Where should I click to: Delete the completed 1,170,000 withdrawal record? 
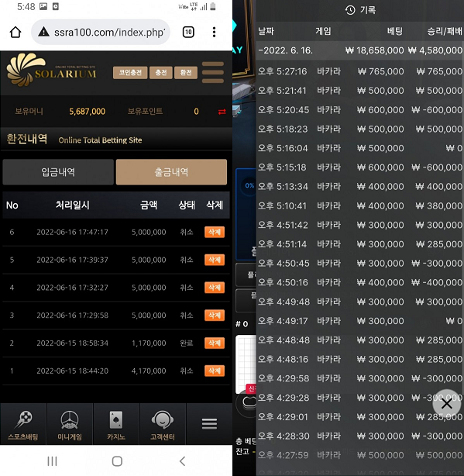pyautogui.click(x=215, y=343)
